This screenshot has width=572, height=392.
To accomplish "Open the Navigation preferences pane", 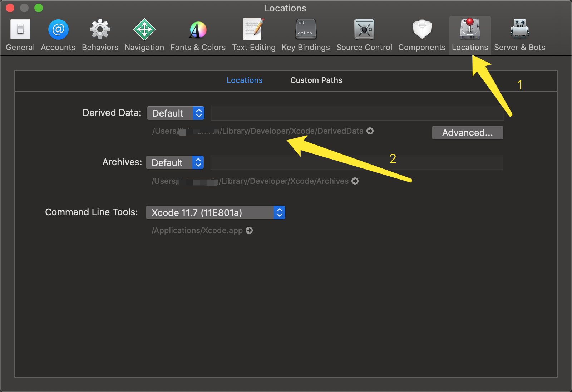I will [144, 35].
